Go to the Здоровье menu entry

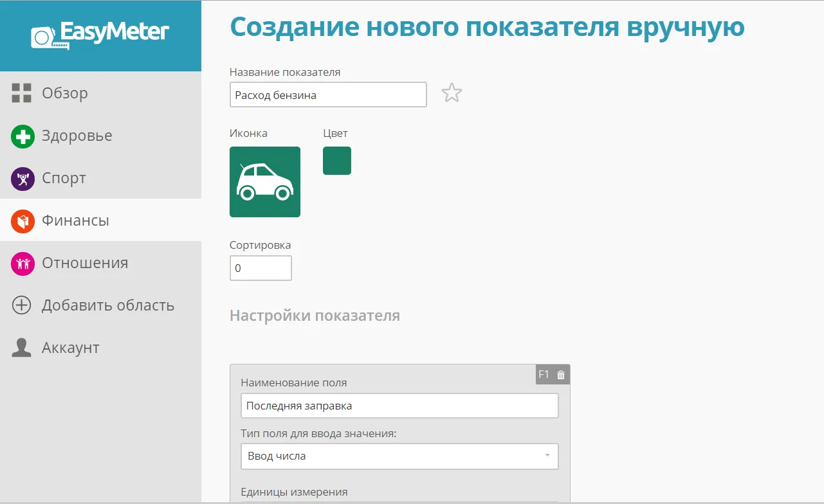pyautogui.click(x=76, y=136)
